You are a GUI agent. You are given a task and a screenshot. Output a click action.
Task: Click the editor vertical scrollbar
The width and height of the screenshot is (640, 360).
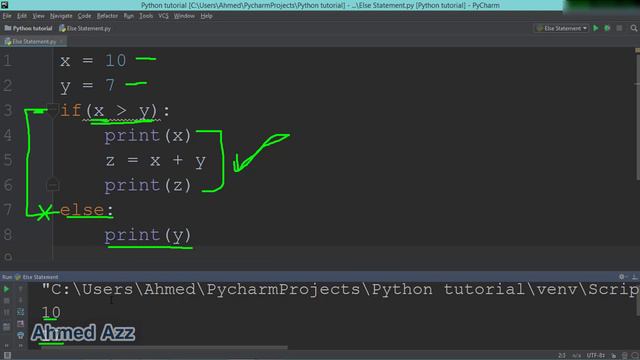pos(638,118)
